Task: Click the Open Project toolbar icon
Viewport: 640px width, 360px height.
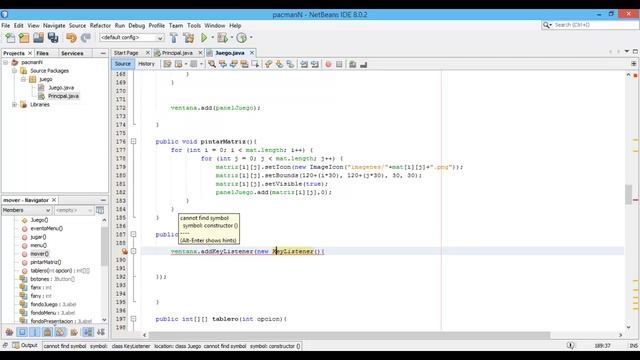Action: [x=38, y=38]
